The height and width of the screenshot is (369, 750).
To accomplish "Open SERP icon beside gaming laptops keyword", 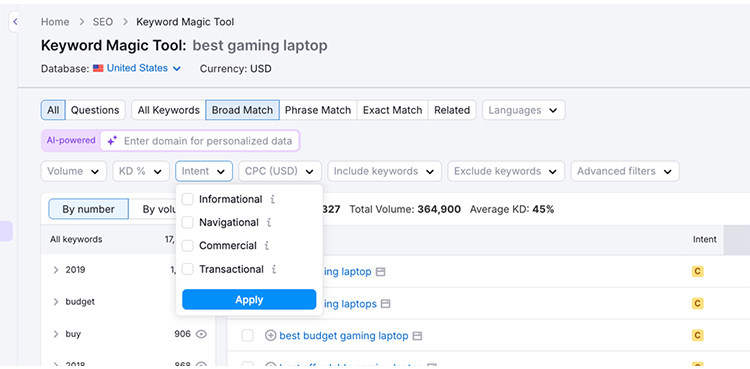I will (386, 304).
